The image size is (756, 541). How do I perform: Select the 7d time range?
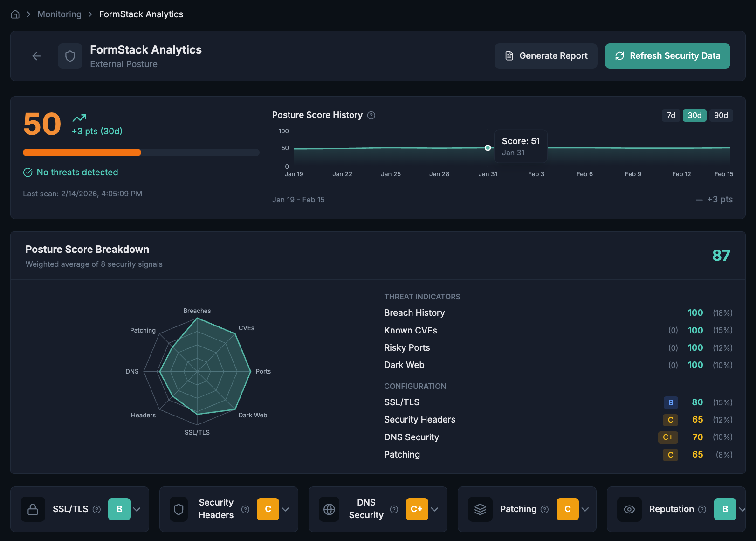pos(671,115)
